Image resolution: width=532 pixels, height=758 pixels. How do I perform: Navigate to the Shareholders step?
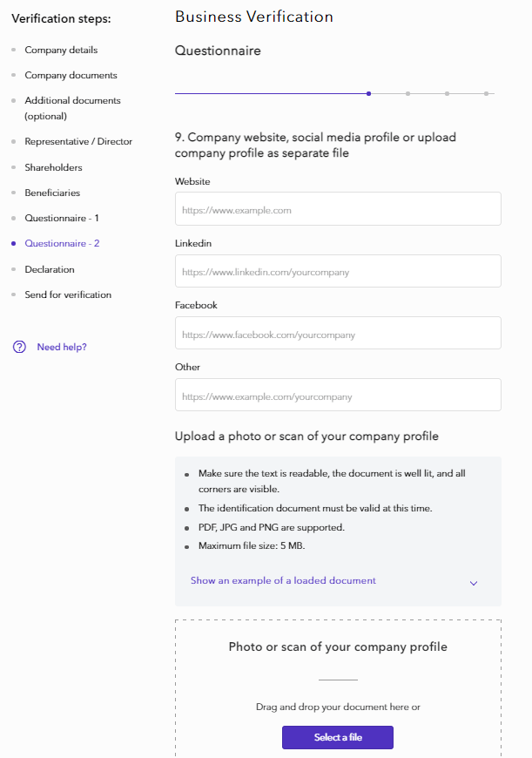pyautogui.click(x=53, y=167)
